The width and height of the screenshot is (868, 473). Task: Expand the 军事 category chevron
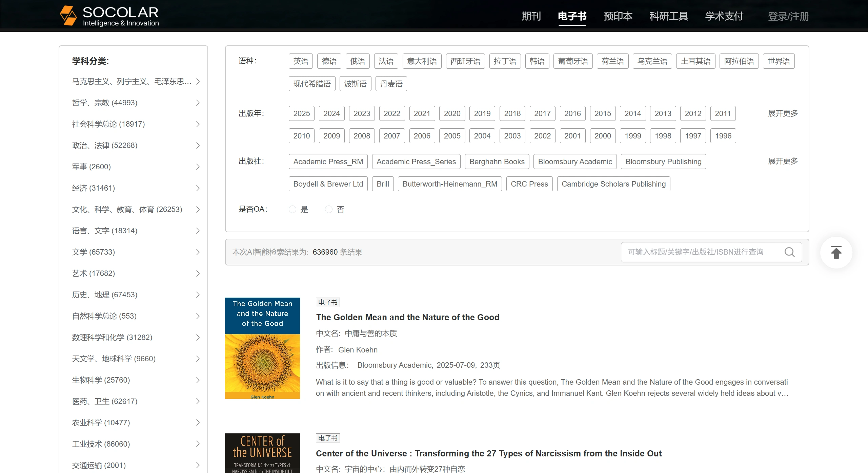coord(198,167)
